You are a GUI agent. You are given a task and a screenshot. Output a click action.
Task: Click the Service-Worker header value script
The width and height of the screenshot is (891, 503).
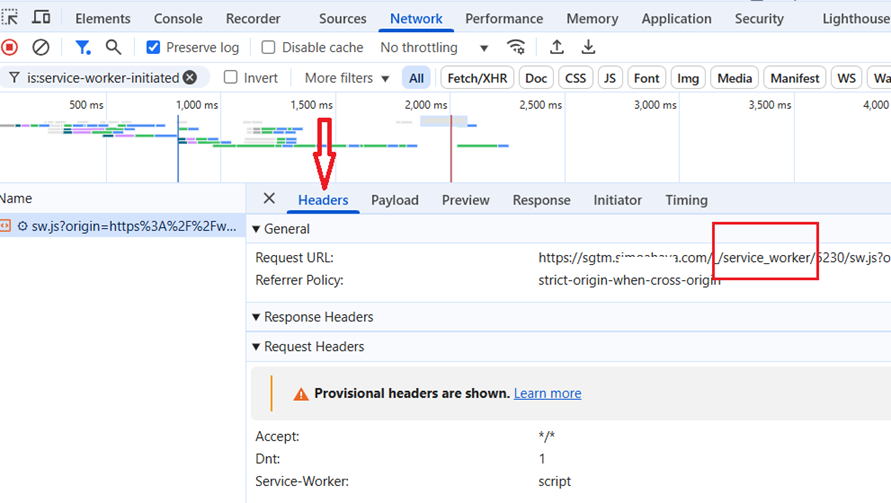pos(555,481)
